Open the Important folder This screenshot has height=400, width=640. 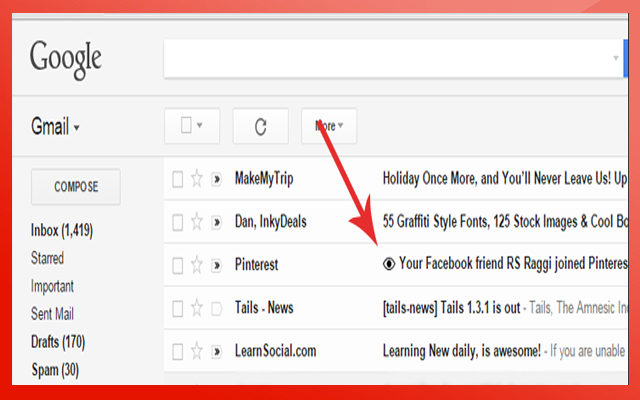[52, 287]
